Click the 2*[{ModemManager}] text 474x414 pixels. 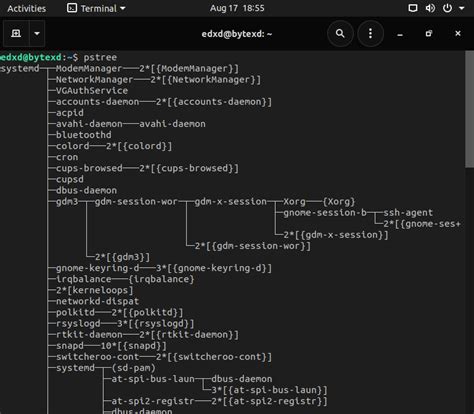189,69
